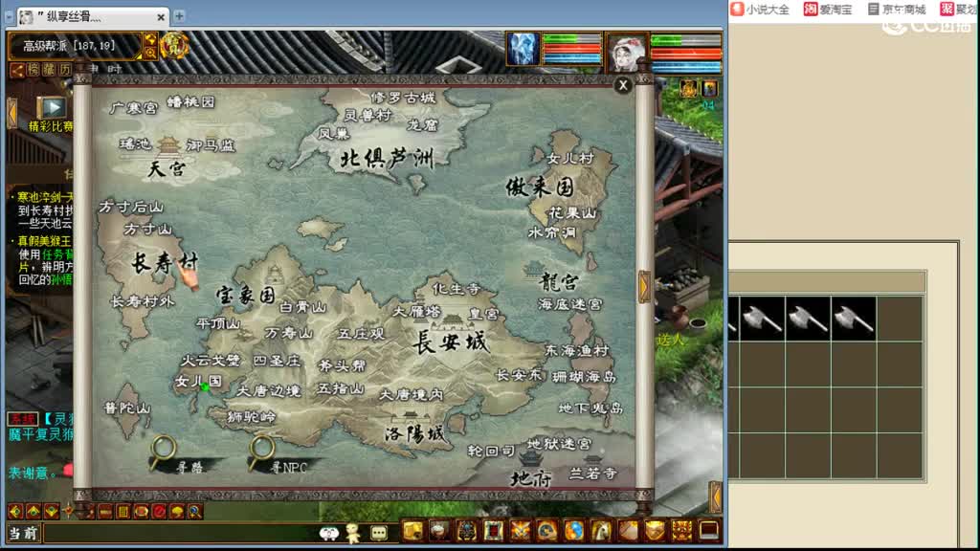Click the crossed swords toolbar icon

tap(520, 530)
